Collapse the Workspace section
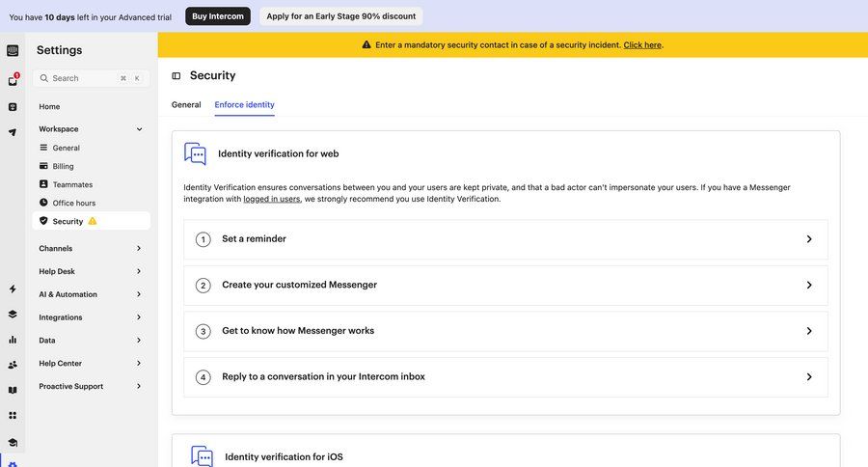The height and width of the screenshot is (467, 868). click(139, 129)
